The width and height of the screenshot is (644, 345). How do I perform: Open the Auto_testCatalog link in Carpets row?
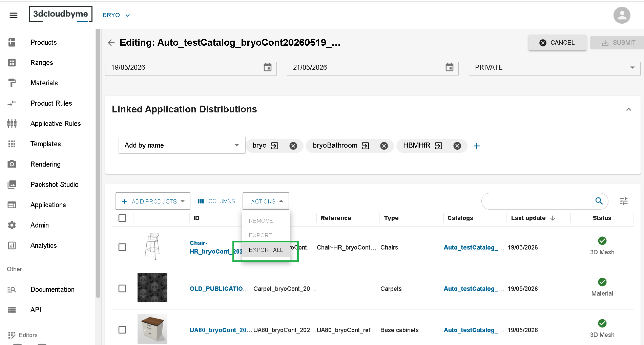pyautogui.click(x=474, y=289)
